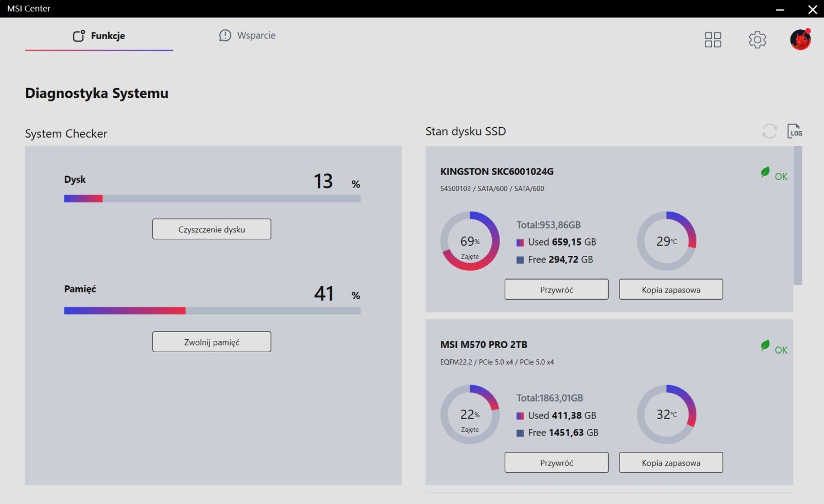Click Przywróć for the Kingston SSD
Image resolution: width=824 pixels, height=504 pixels.
(x=556, y=289)
